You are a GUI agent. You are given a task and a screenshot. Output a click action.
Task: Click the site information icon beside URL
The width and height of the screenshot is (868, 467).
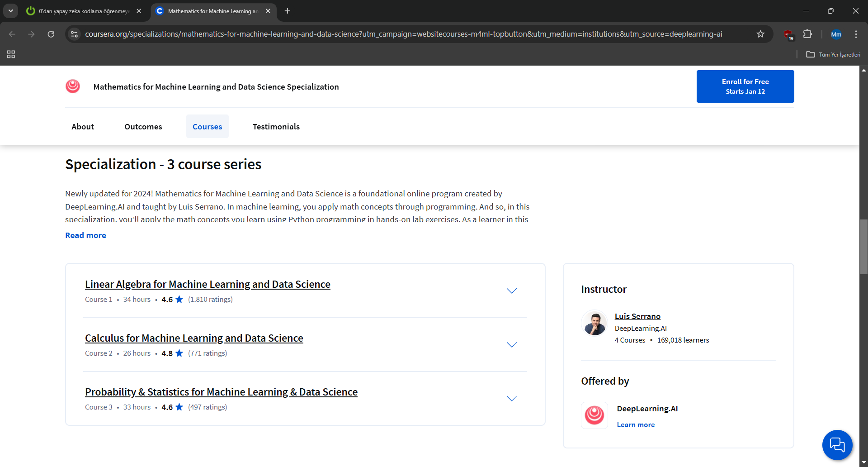(75, 34)
